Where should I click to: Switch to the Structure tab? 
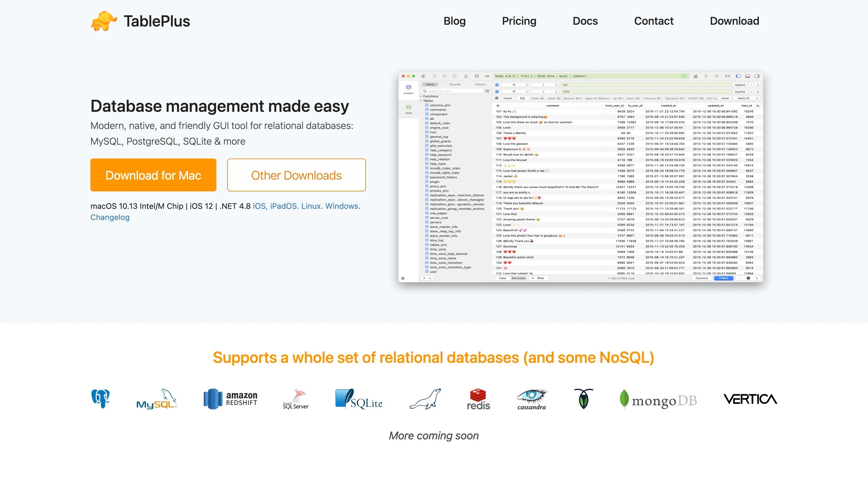click(518, 278)
